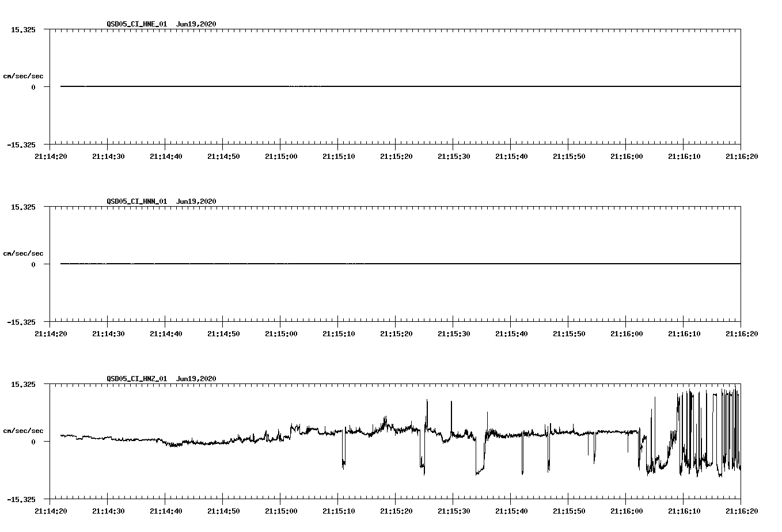Click the 15.325 maximum label on HNZ plot
Screen dimensions: 782x532
click(x=23, y=384)
